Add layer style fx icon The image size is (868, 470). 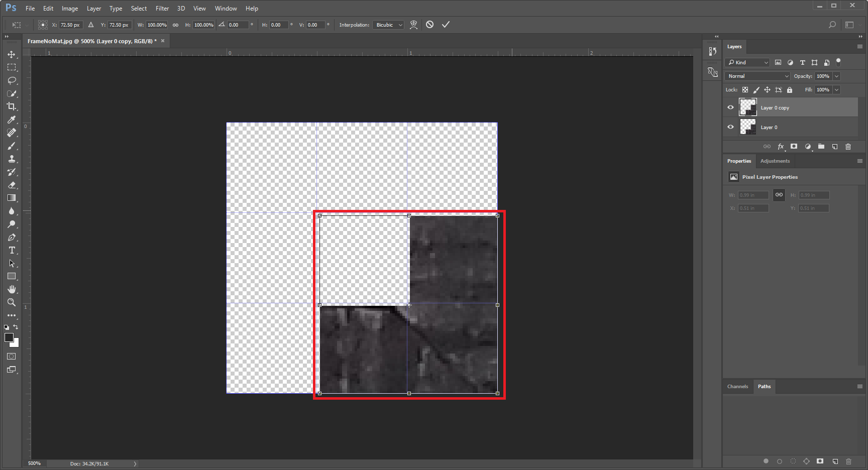(781, 147)
